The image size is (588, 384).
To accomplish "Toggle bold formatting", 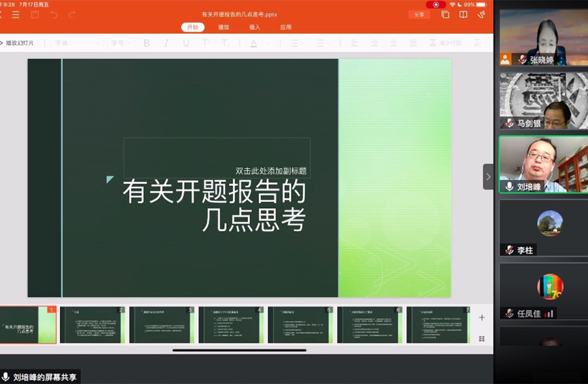I will [x=145, y=42].
